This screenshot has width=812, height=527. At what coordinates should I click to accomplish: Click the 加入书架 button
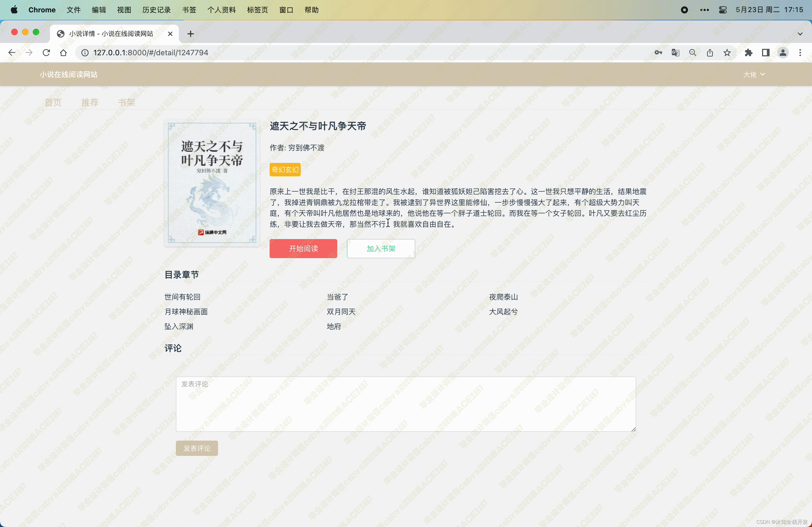[381, 248]
